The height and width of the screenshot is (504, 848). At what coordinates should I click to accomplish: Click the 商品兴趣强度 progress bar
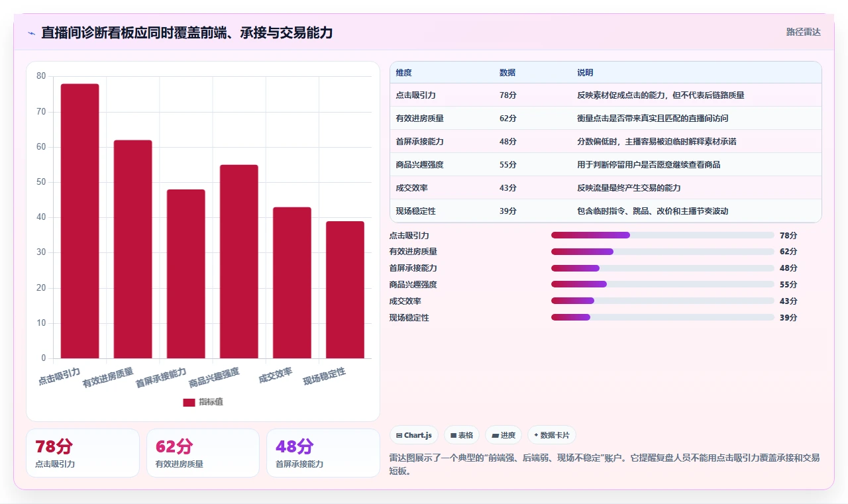[x=662, y=284]
